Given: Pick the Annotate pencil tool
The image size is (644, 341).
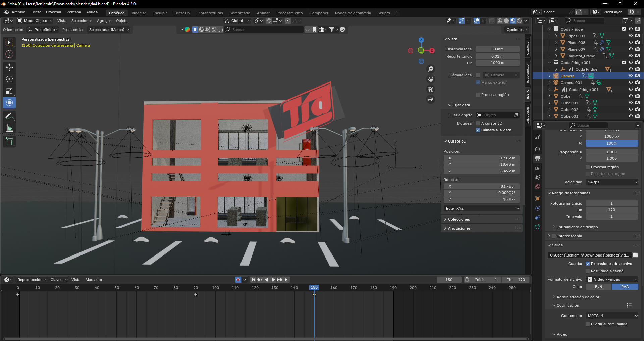Looking at the screenshot, I should 9,116.
